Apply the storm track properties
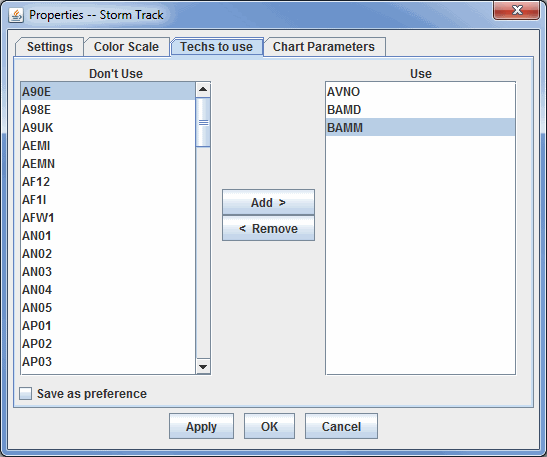This screenshot has height=457, width=547. pyautogui.click(x=201, y=426)
